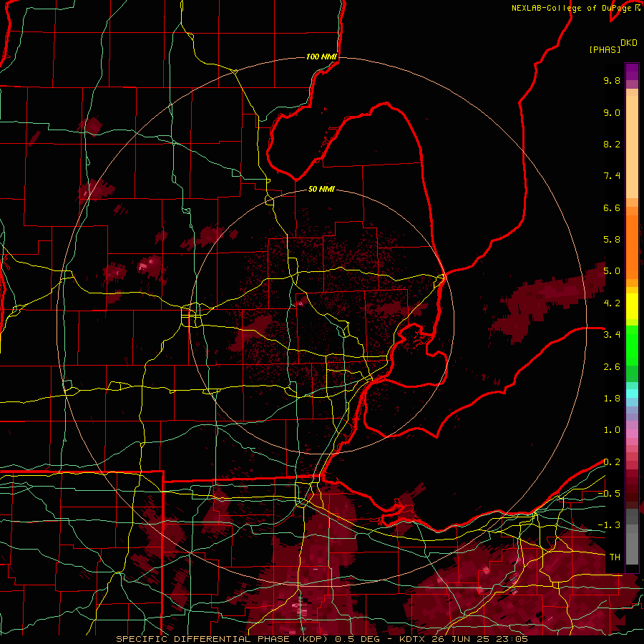Click the 1.0 value on the color scale
Image resolution: width=644 pixels, height=644 pixels.
[612, 430]
